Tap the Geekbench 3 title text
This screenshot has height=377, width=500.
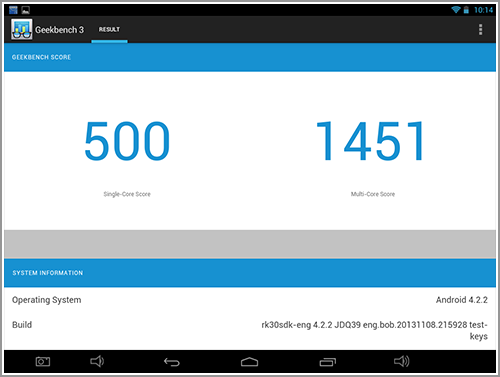pos(59,30)
